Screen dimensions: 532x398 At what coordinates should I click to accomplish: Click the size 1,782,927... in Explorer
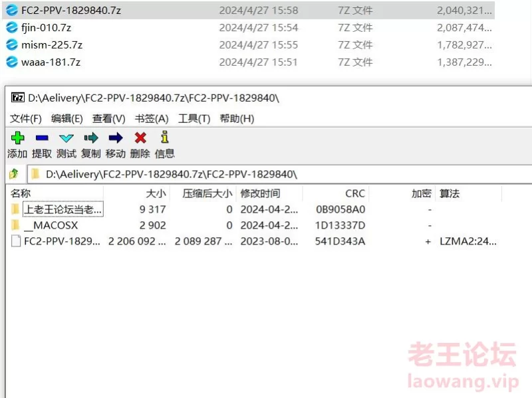click(464, 45)
